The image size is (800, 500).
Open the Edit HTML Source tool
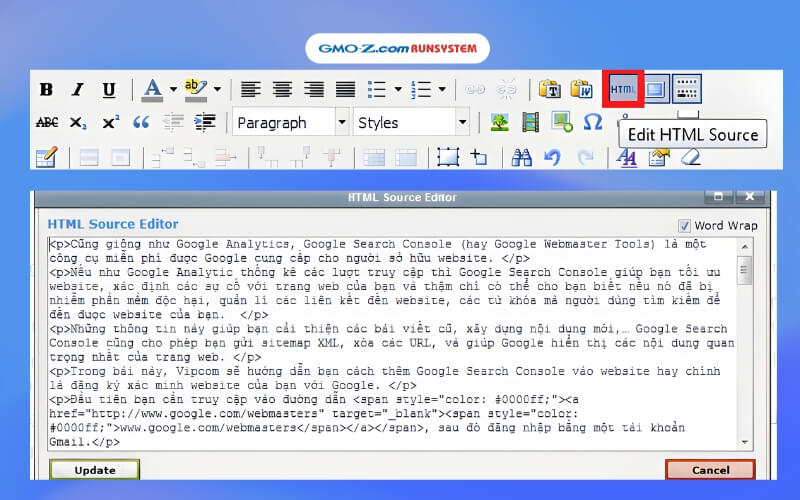(622, 89)
